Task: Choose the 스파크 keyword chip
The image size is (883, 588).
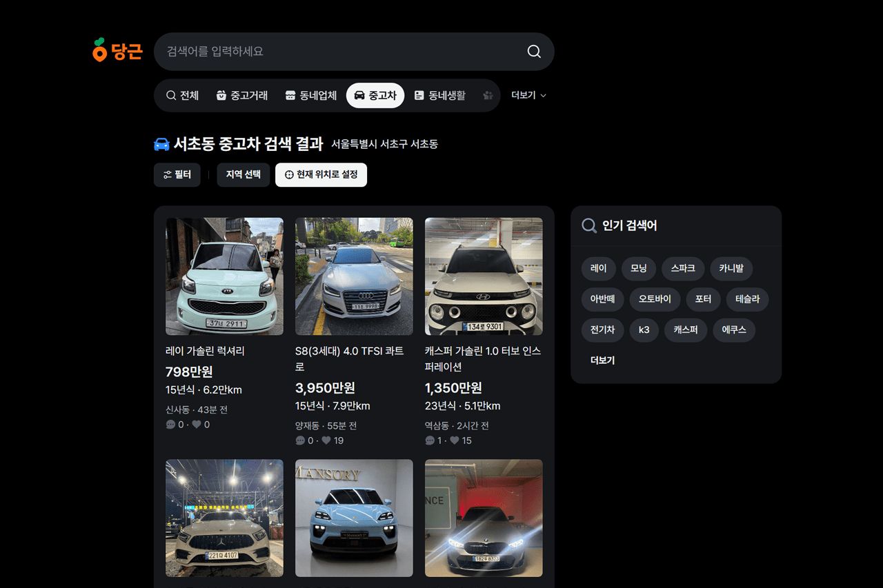Action: [x=683, y=269]
